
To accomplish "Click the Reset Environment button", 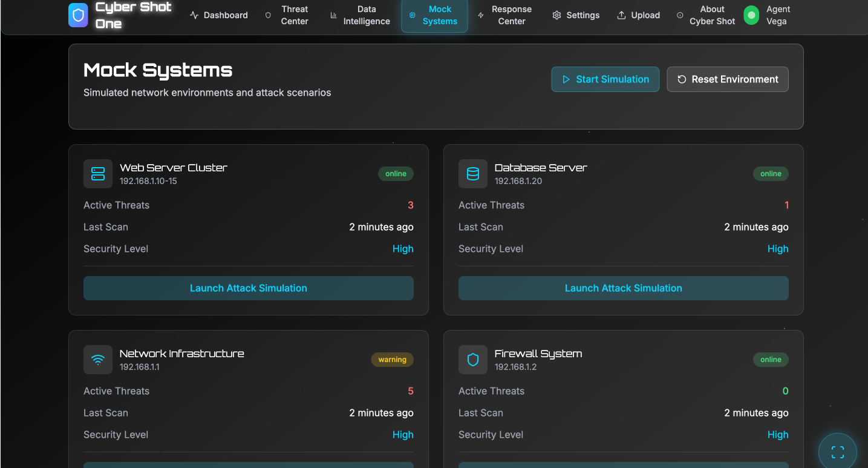I will coord(728,79).
